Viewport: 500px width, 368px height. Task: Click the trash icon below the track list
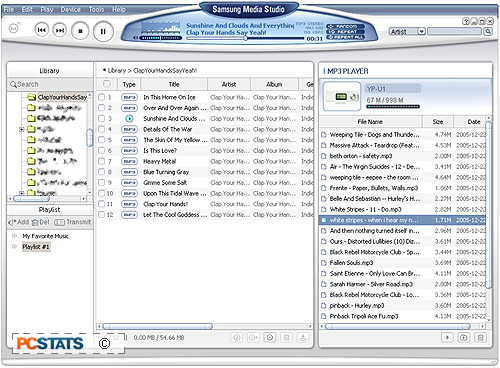tap(286, 338)
